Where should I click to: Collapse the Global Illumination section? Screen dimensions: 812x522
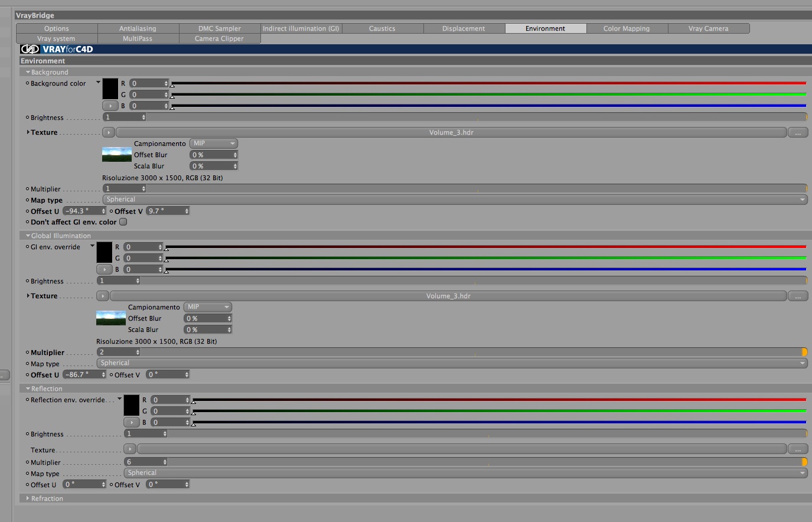[x=28, y=236]
